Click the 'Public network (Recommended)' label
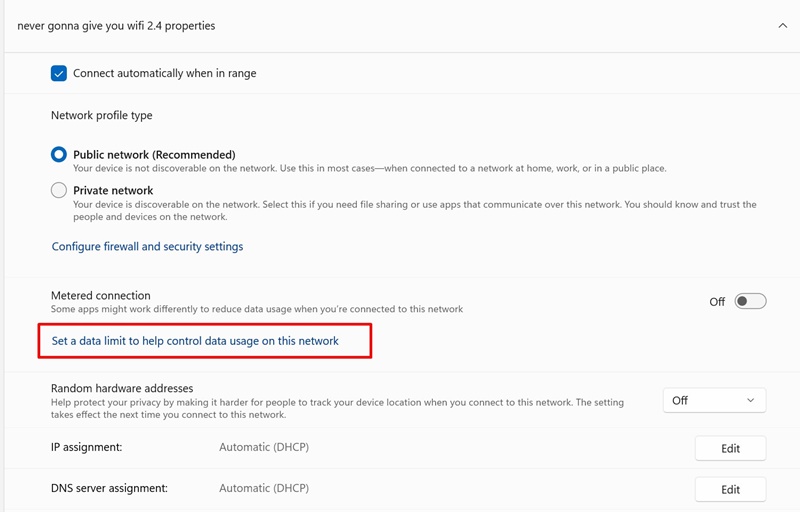This screenshot has width=800, height=512. (154, 155)
